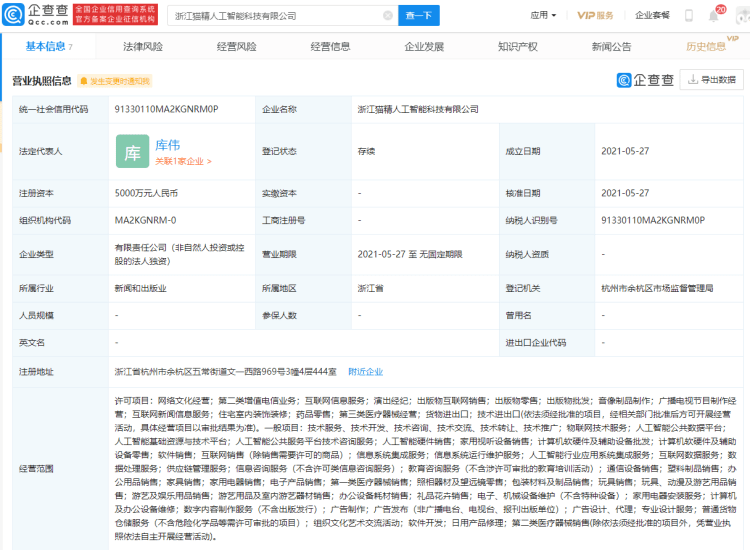Viewport: 750px width, 550px height.
Task: Click the 企查查 logo beside export button
Action: point(644,80)
